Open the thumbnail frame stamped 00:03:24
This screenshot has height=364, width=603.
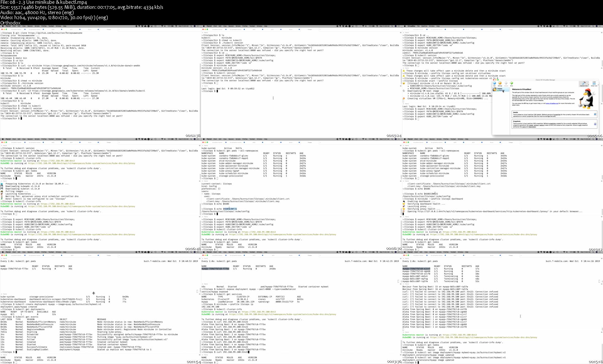click(x=301, y=82)
